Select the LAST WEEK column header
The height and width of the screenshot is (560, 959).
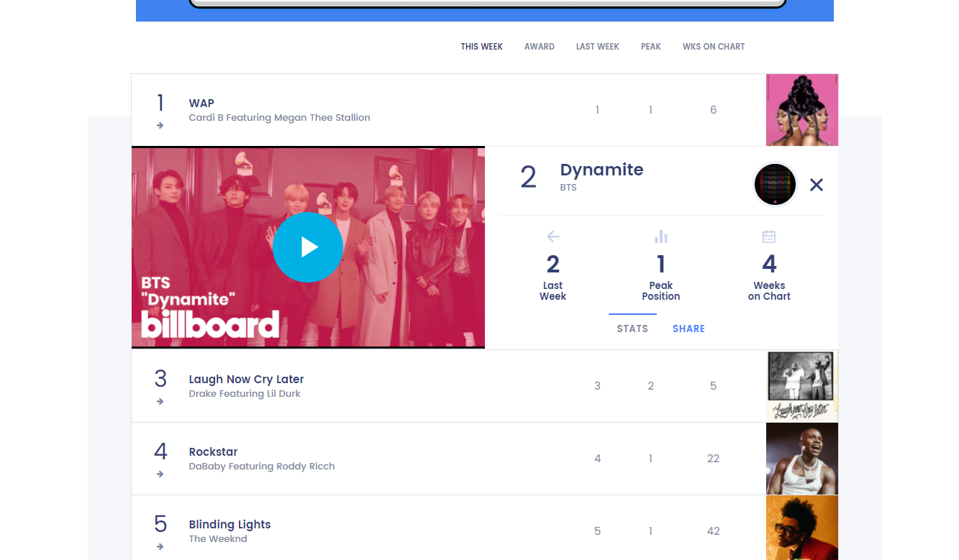tap(598, 47)
